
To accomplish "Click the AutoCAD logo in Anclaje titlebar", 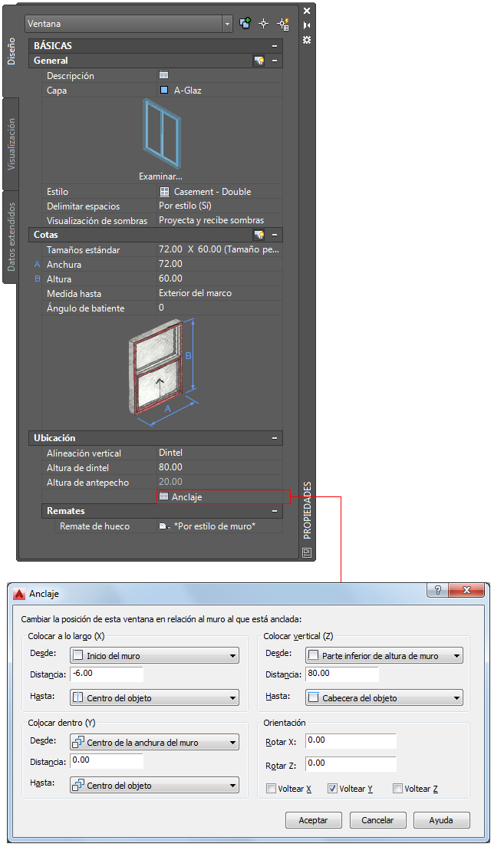I will 20,594.
